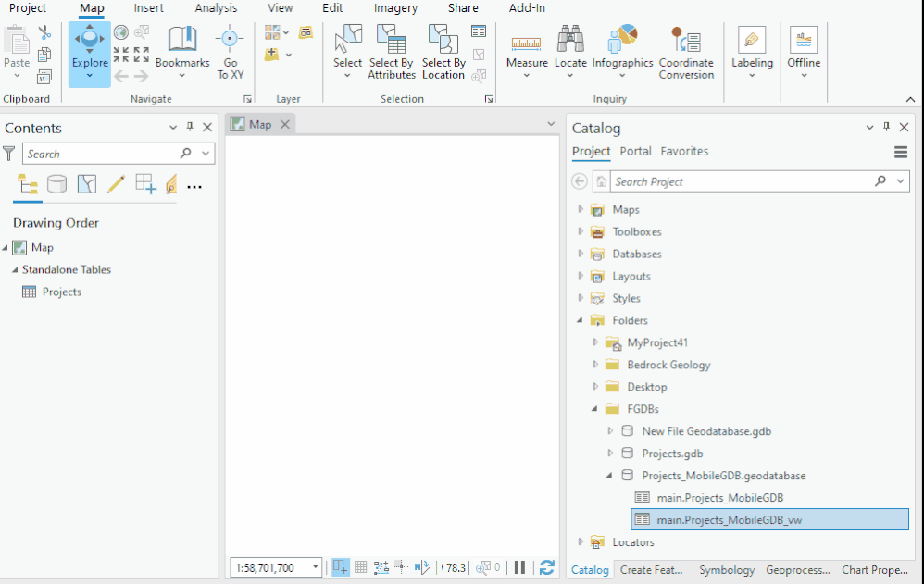Toggle snapping in the map status bar
924x584 pixels.
pyautogui.click(x=341, y=567)
